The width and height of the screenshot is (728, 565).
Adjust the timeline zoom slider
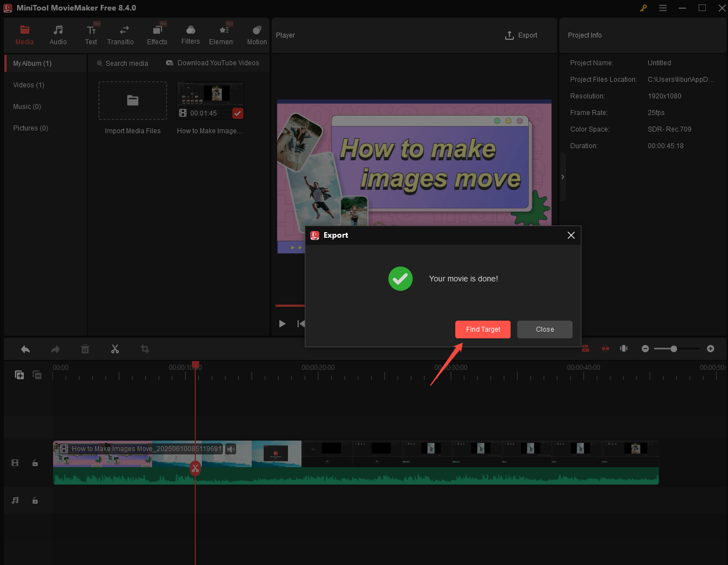point(674,349)
